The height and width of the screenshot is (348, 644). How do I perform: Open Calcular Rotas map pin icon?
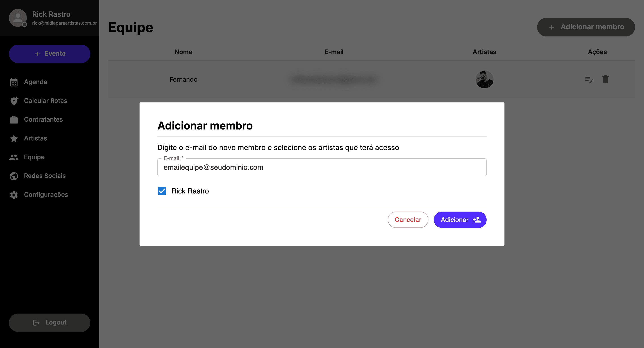click(14, 101)
